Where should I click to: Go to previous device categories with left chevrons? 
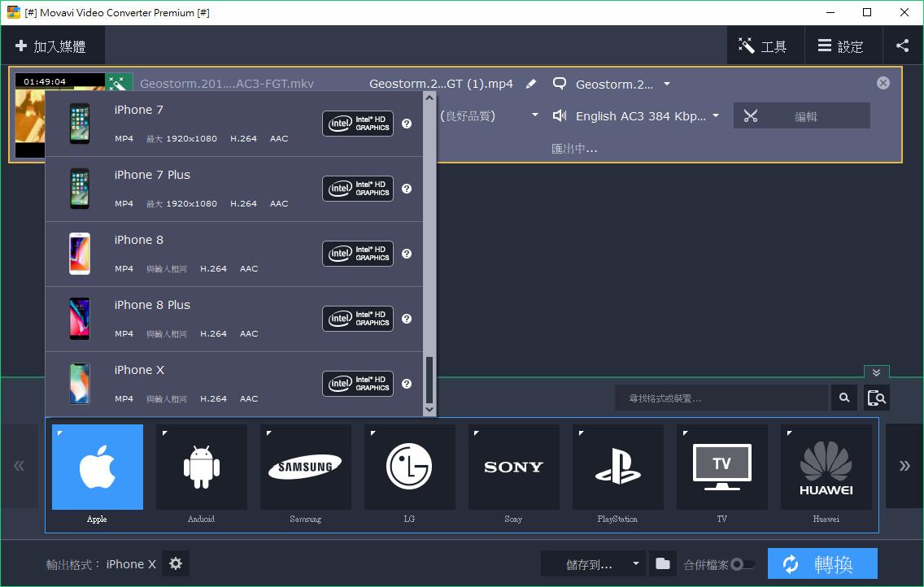19,467
